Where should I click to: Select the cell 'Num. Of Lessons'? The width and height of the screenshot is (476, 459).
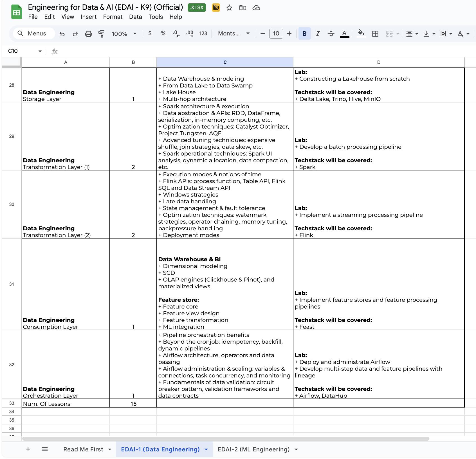(x=66, y=403)
